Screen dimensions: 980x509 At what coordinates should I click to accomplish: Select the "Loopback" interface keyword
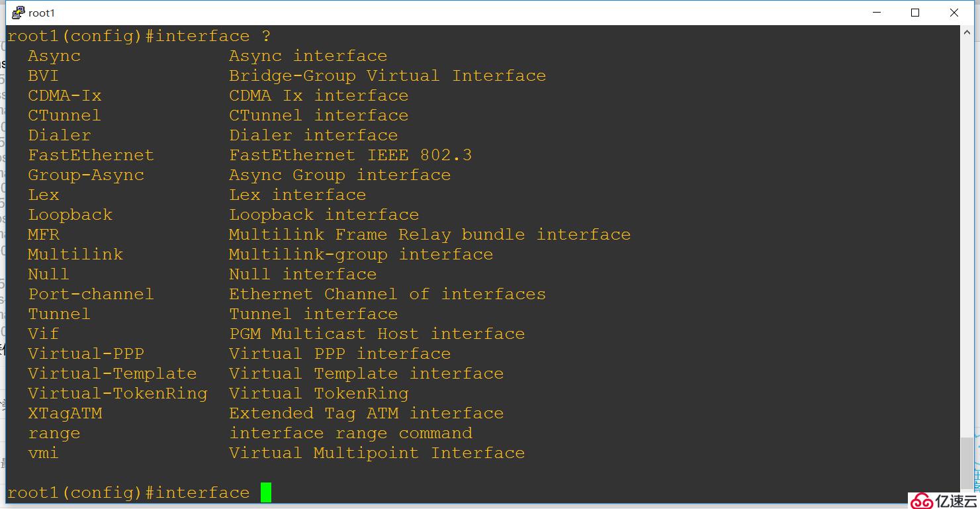click(70, 215)
